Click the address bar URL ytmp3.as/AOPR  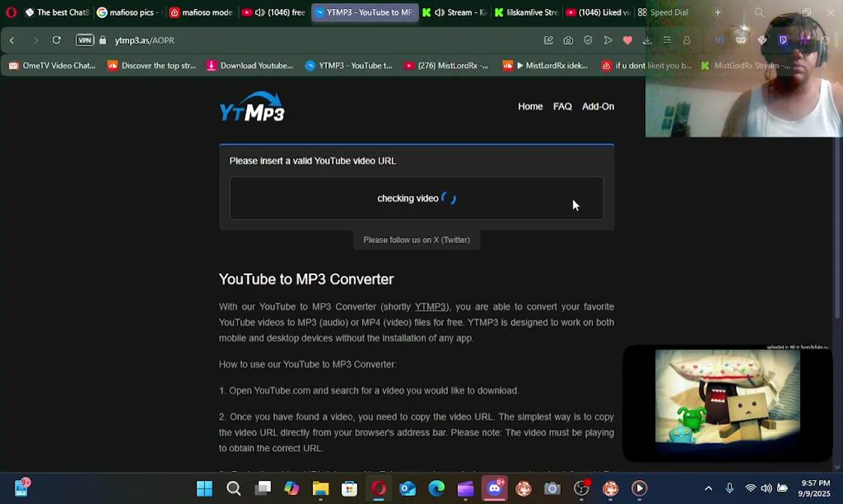pos(144,41)
